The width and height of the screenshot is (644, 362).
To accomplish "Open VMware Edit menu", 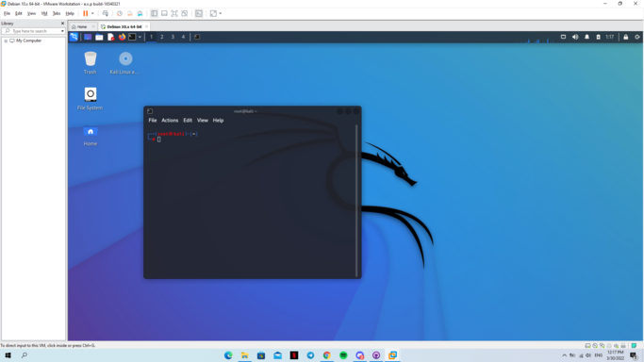I will tap(19, 13).
